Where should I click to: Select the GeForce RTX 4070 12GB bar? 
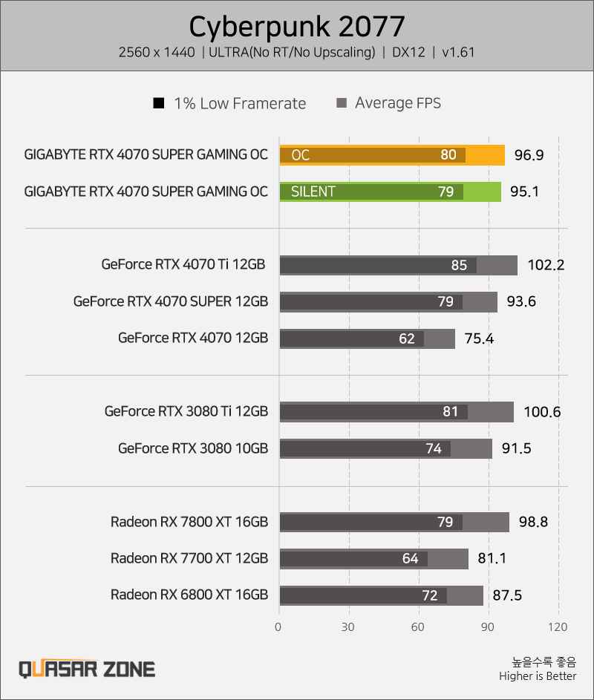[x=368, y=338]
